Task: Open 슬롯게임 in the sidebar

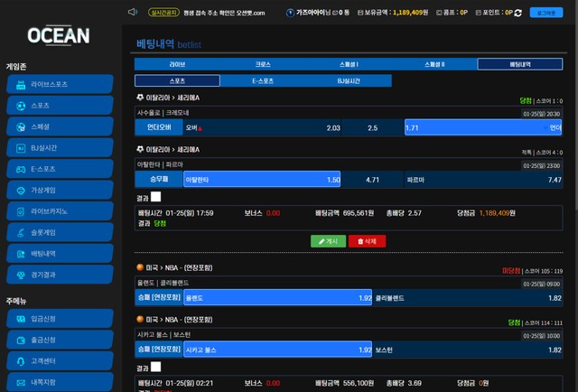Action: tap(60, 233)
